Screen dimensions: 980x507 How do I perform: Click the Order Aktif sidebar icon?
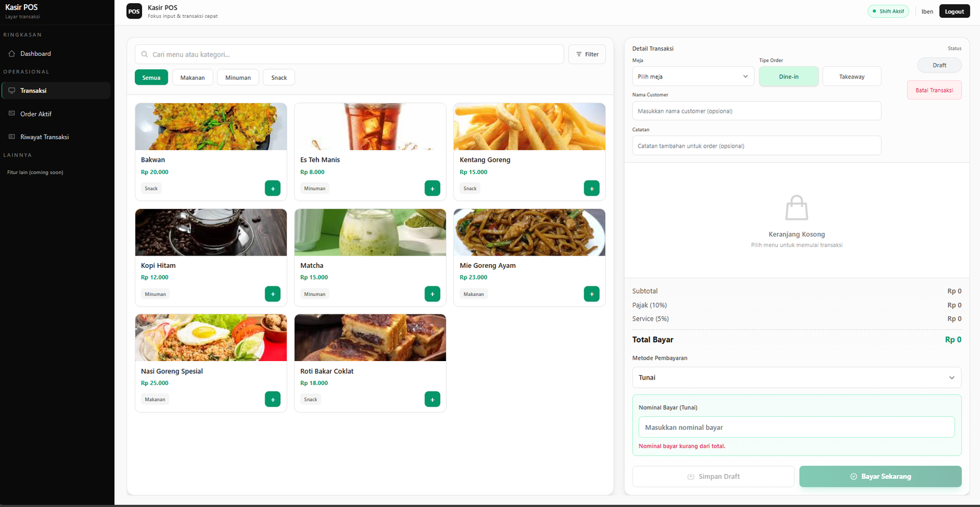[12, 113]
